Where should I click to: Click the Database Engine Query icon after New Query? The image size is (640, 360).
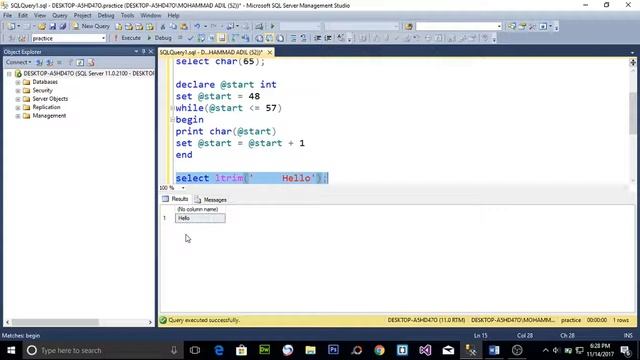[118, 27]
